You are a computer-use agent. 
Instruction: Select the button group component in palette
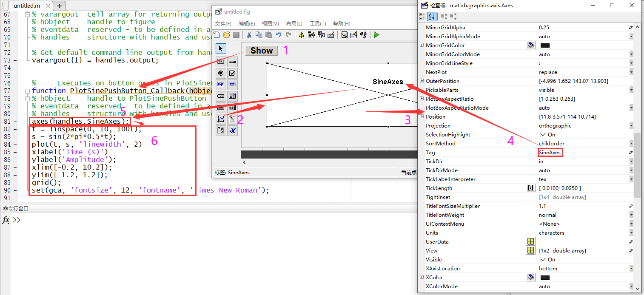tap(221, 130)
